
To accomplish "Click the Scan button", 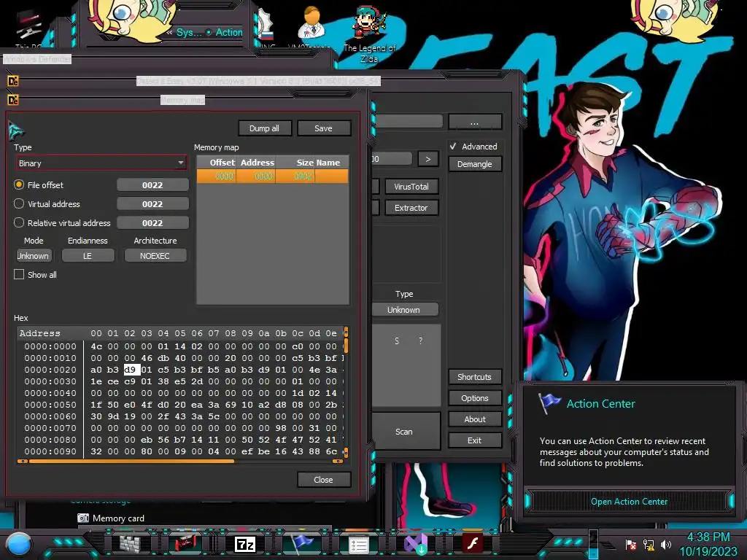I will coord(404,432).
